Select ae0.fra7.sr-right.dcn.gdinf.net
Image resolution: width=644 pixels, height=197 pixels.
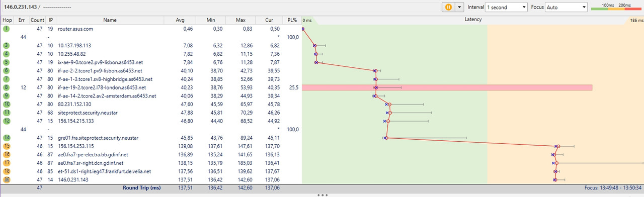[91, 163]
